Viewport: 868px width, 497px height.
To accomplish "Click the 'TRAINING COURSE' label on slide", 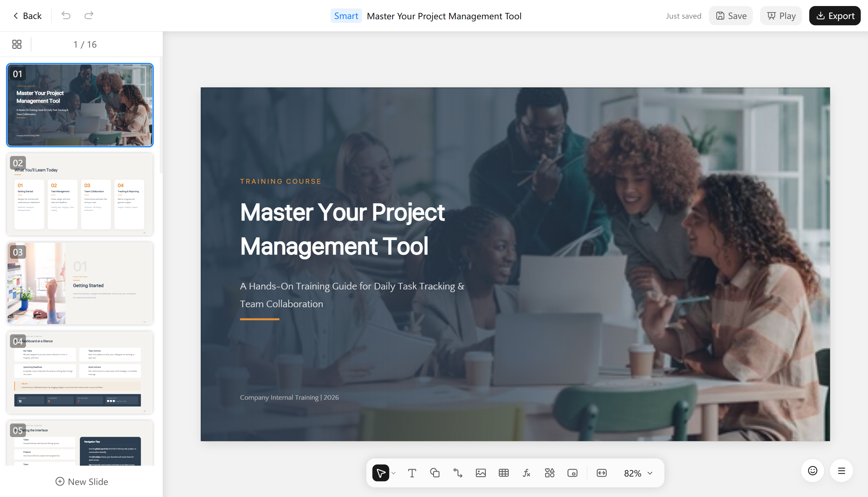I will (x=281, y=181).
